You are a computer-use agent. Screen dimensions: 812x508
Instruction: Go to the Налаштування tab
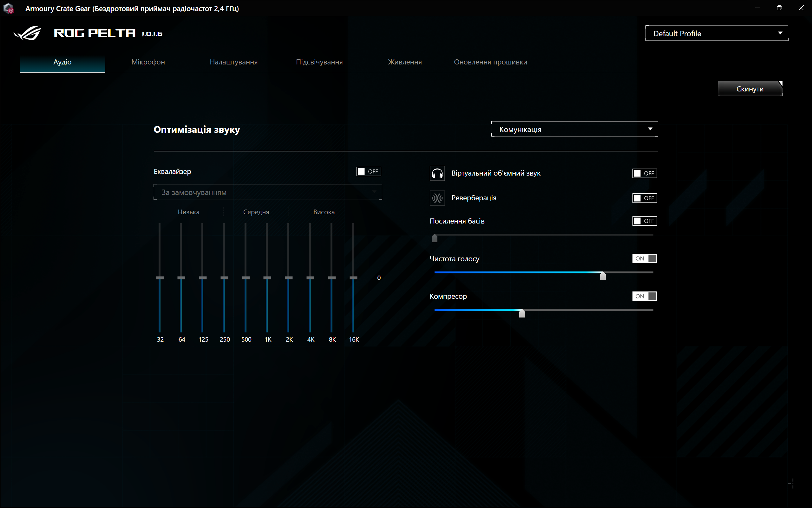[233, 62]
